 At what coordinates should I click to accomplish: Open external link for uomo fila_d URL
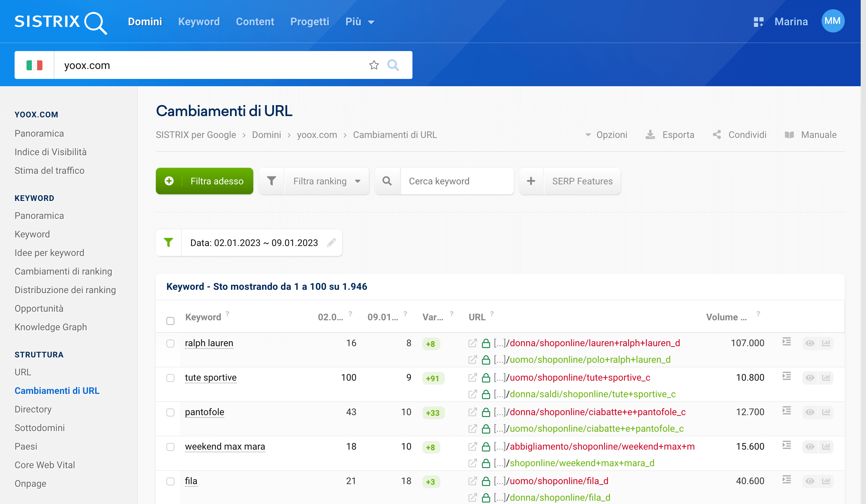click(x=472, y=480)
